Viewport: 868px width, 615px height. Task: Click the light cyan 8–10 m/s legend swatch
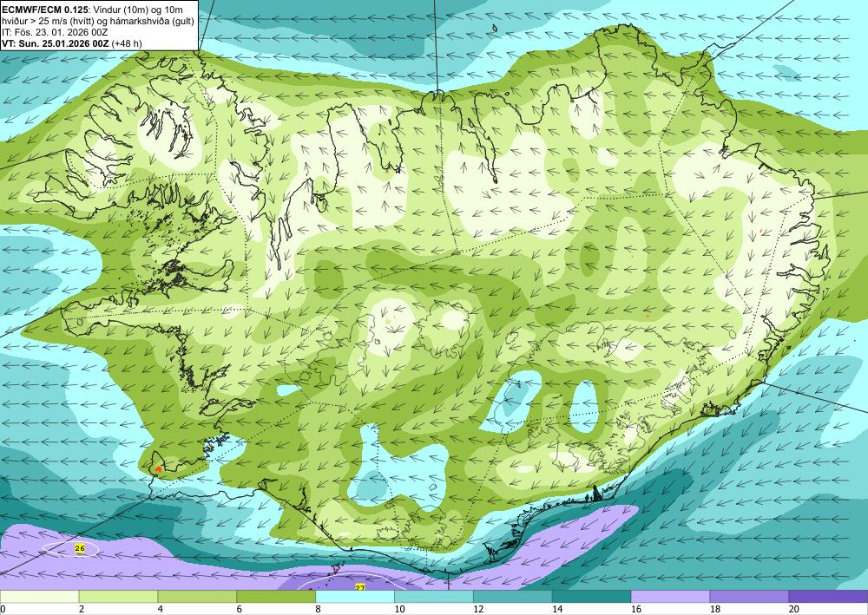click(x=355, y=597)
